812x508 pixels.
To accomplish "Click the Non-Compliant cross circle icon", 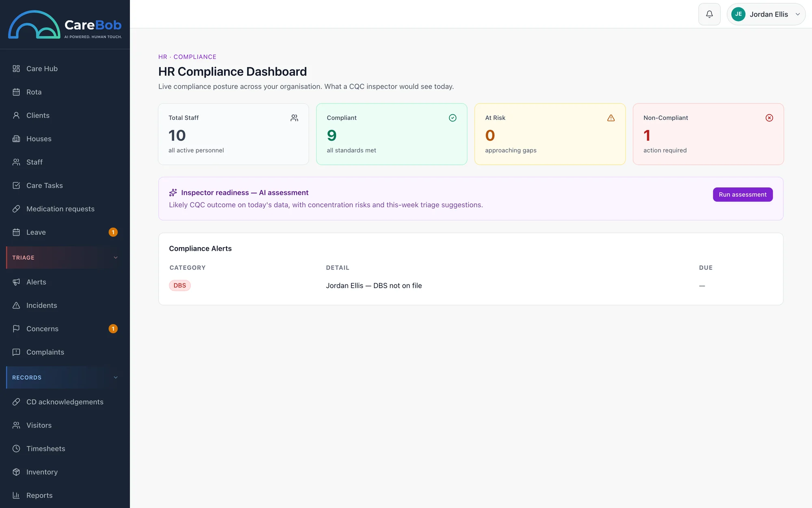I will (769, 118).
